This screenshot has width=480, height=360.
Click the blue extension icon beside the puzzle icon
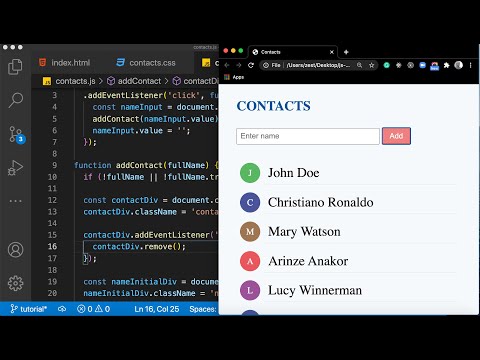pyautogui.click(x=435, y=66)
